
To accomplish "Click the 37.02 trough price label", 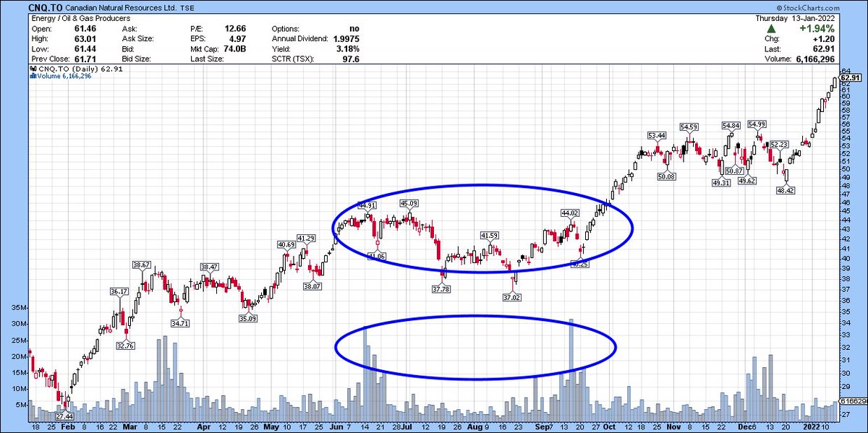I will pos(512,297).
